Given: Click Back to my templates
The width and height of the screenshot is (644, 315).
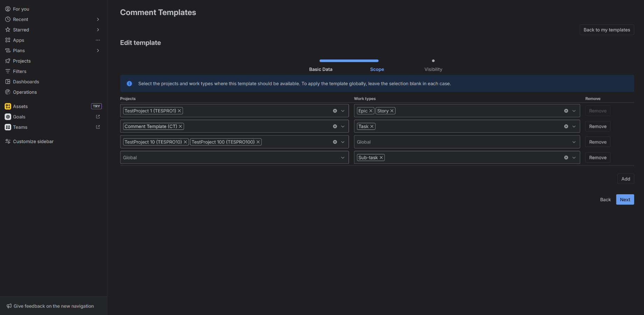Looking at the screenshot, I should coord(607,30).
